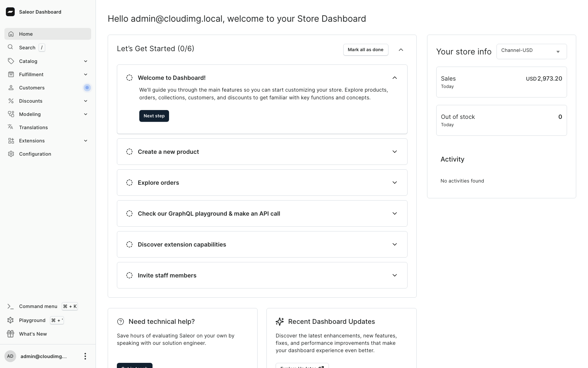Open the What's New menu item
Viewport: 588px width, 368px height.
point(48,334)
